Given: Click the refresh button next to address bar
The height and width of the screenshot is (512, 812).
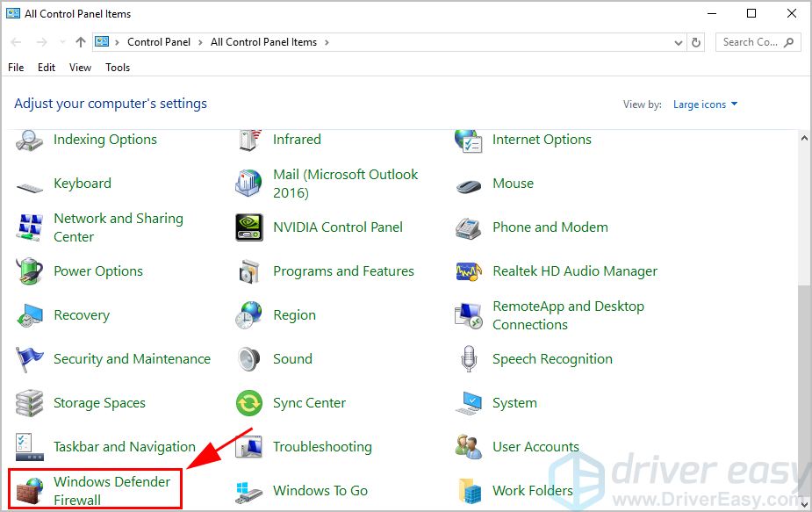Looking at the screenshot, I should (697, 42).
